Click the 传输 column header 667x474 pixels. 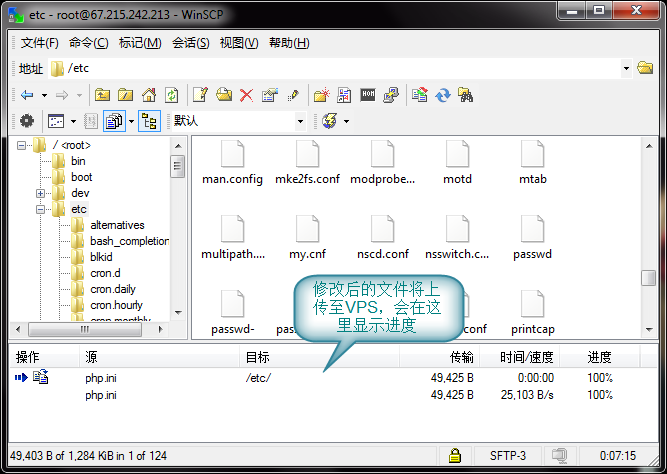tap(461, 357)
